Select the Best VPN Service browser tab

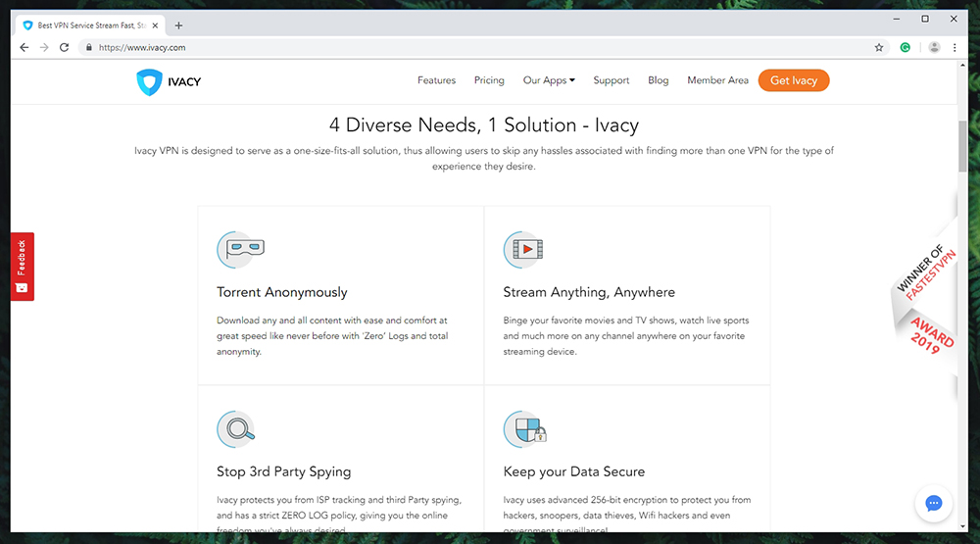click(x=90, y=25)
